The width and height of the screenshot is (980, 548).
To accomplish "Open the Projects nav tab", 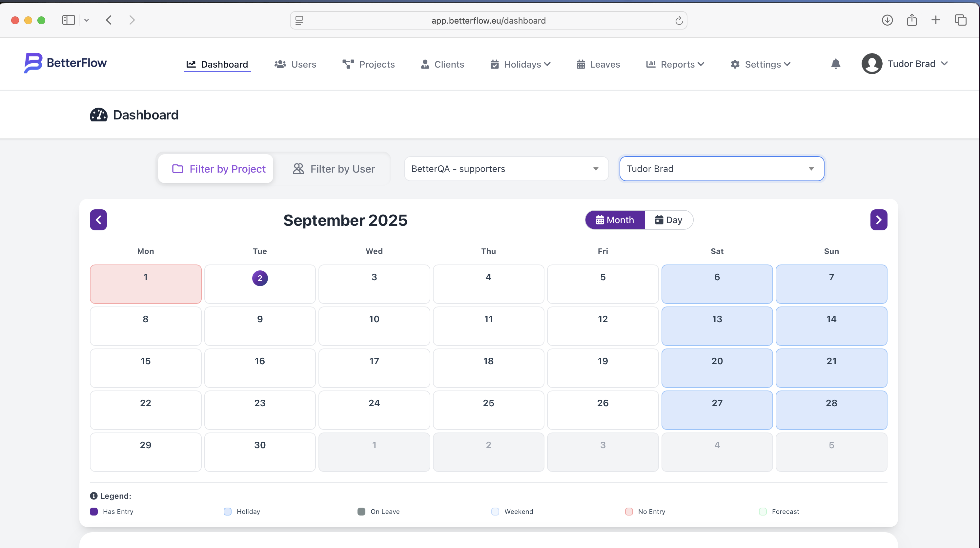I will click(368, 64).
